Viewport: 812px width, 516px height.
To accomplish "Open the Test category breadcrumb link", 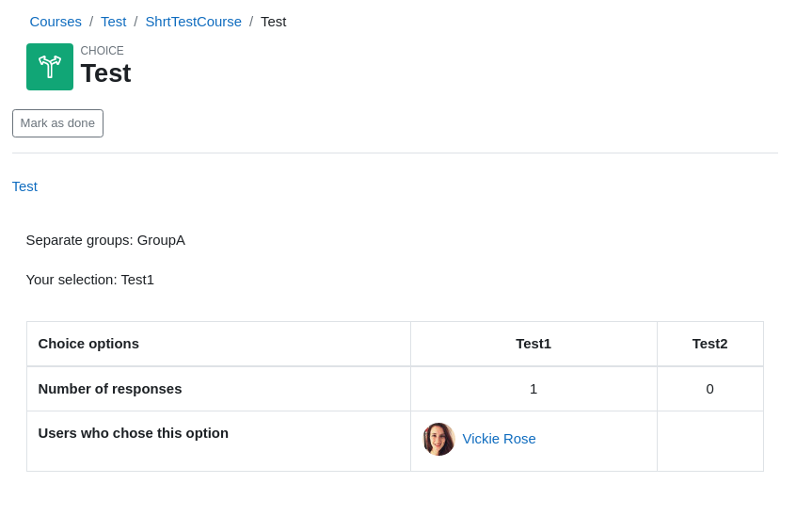I will click(x=114, y=22).
